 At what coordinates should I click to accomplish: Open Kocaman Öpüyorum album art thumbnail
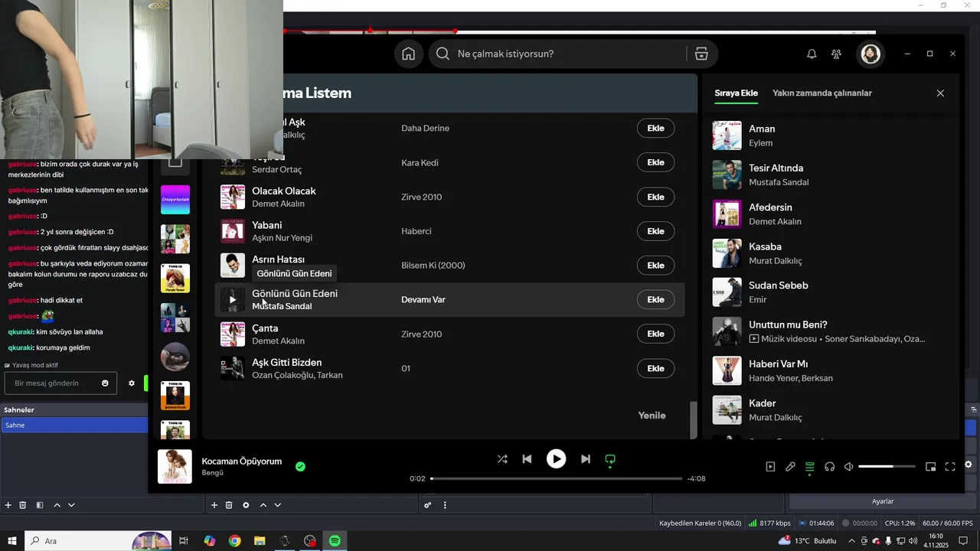coord(175,467)
